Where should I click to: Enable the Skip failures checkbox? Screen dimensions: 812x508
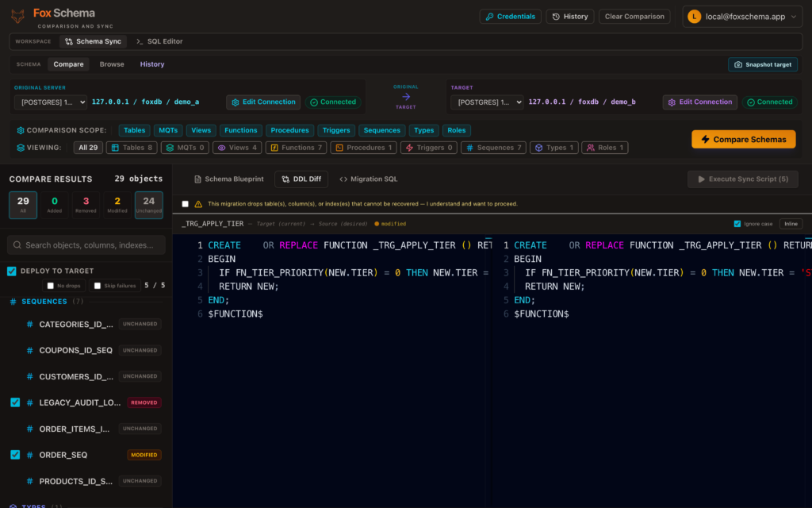(97, 286)
